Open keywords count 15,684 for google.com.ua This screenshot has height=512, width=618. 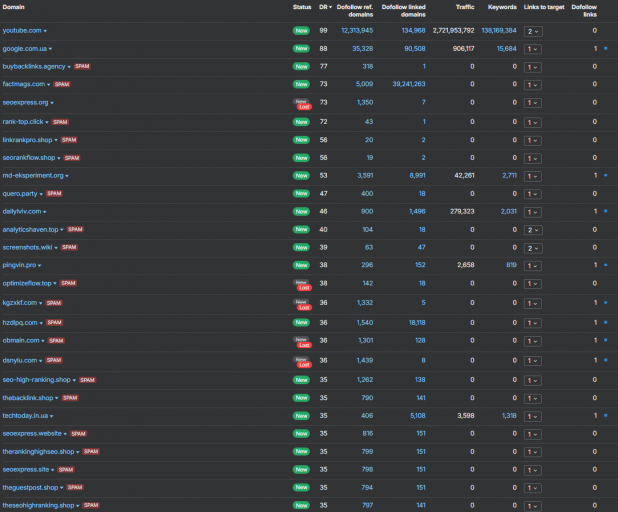coord(506,48)
